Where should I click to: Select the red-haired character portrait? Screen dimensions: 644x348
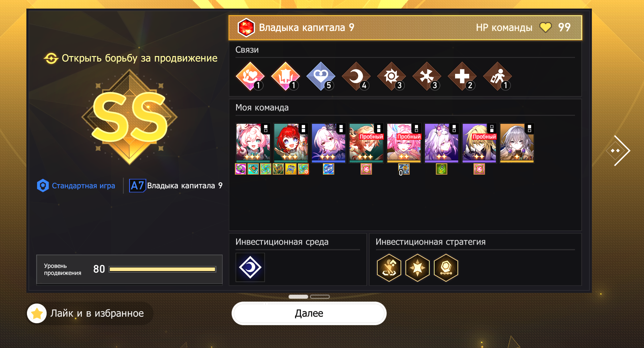coord(290,143)
